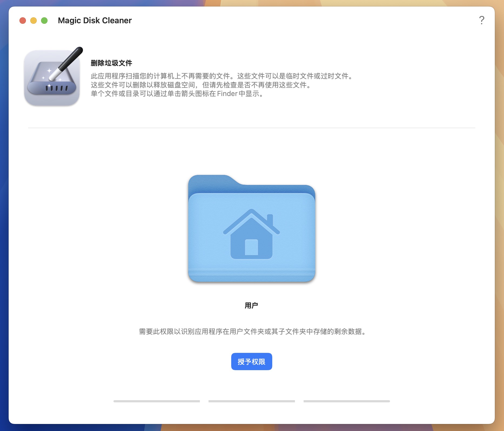This screenshot has width=504, height=431.
Task: Click the green zoom window button
Action: pos(44,20)
